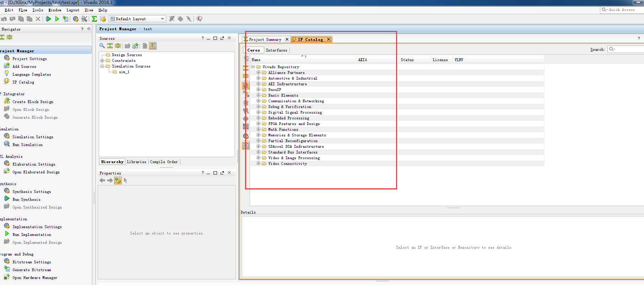
Task: Click the Delete X icon in main toolbar
Action: tap(38, 19)
